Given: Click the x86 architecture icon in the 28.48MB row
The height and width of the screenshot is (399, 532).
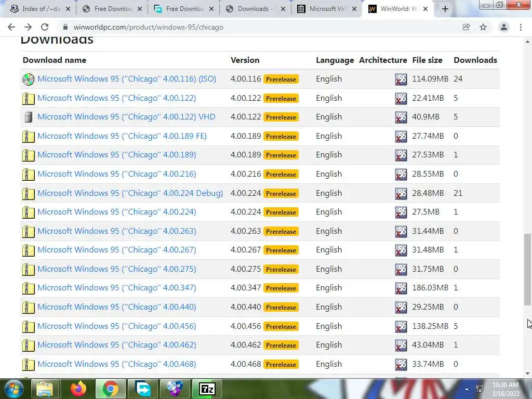Looking at the screenshot, I should [x=401, y=194].
